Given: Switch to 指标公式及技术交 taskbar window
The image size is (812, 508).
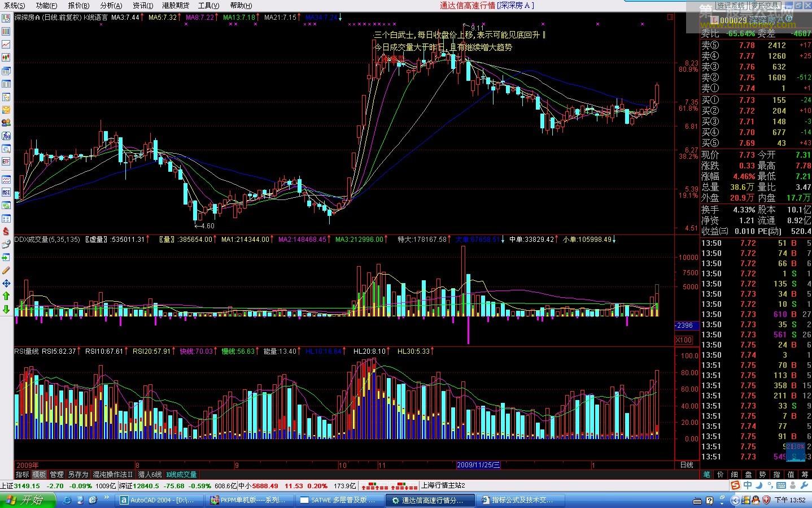Looking at the screenshot, I should 519,500.
